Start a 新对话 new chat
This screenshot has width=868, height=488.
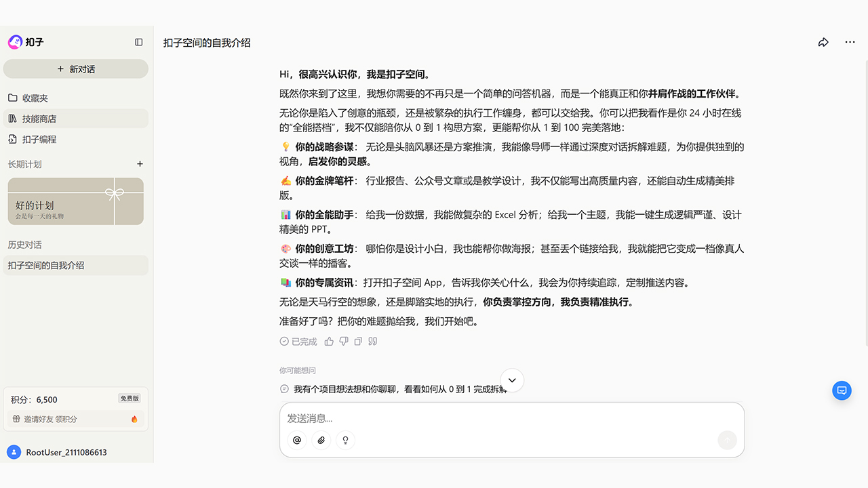tap(76, 69)
